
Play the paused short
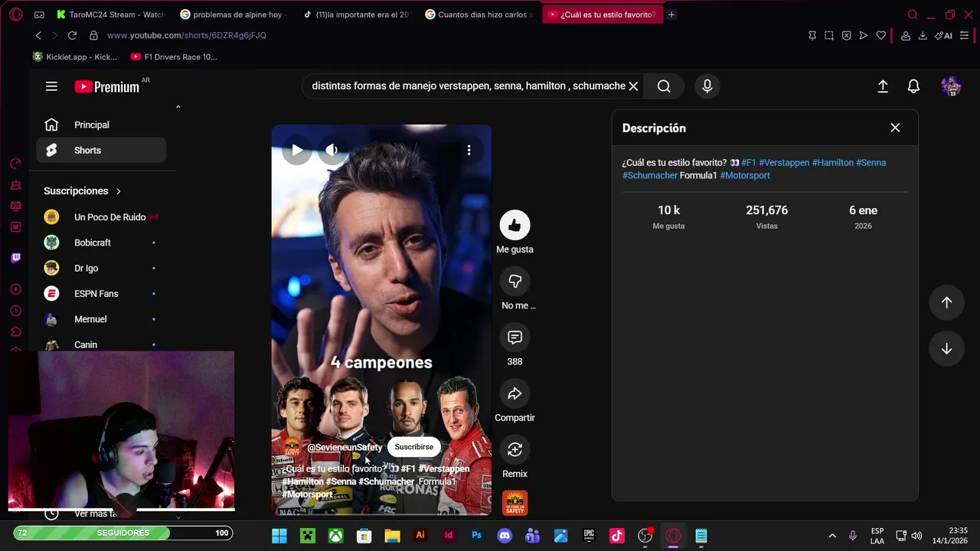(x=297, y=150)
